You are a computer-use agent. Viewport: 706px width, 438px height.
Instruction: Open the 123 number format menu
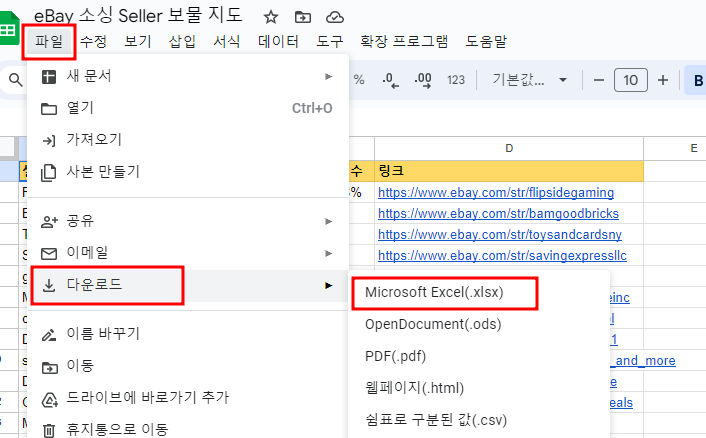[x=456, y=80]
